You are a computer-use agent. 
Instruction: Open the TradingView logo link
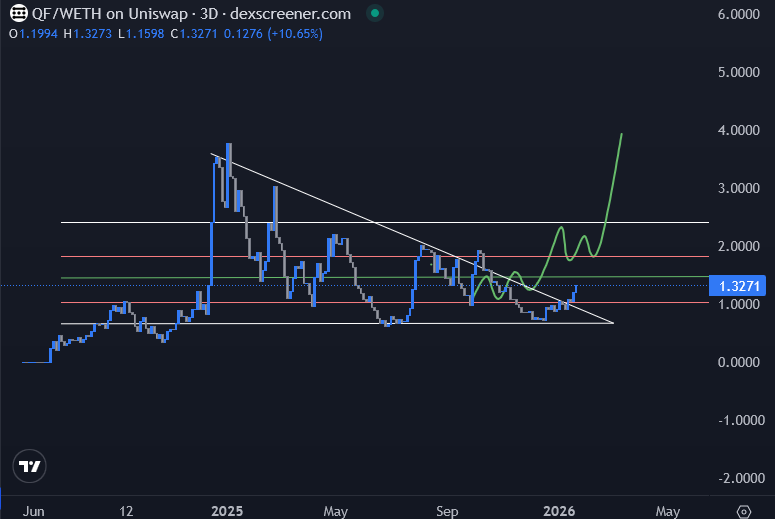pyautogui.click(x=29, y=466)
